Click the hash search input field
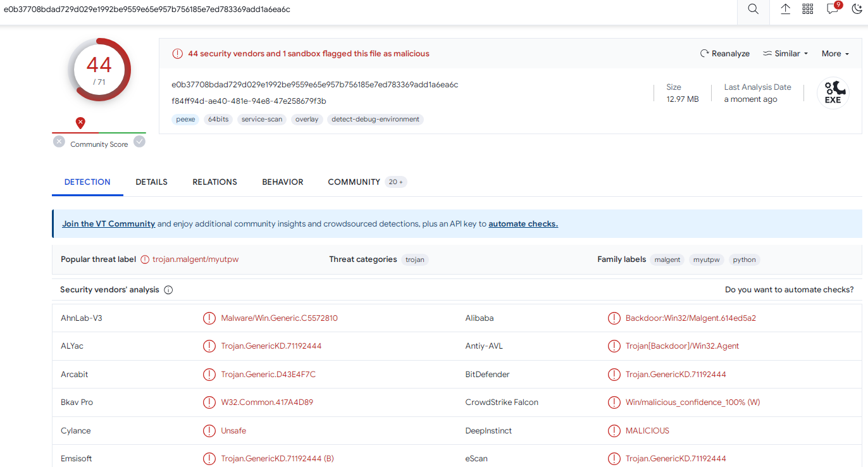Image resolution: width=868 pixels, height=467 pixels. click(x=367, y=9)
